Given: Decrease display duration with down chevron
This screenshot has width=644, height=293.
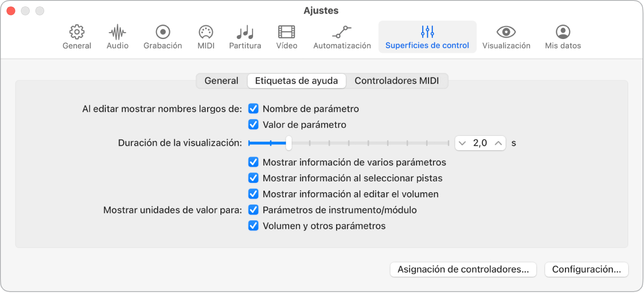Looking at the screenshot, I should [x=463, y=143].
